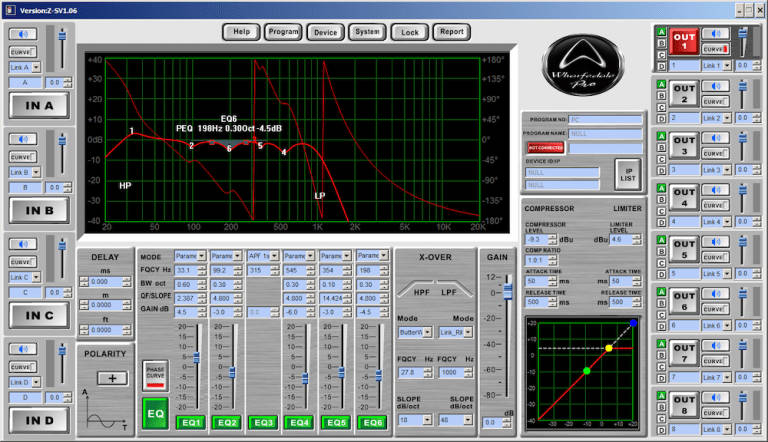This screenshot has width=768, height=442.
Task: Open the IP LIST panel
Action: tap(627, 174)
